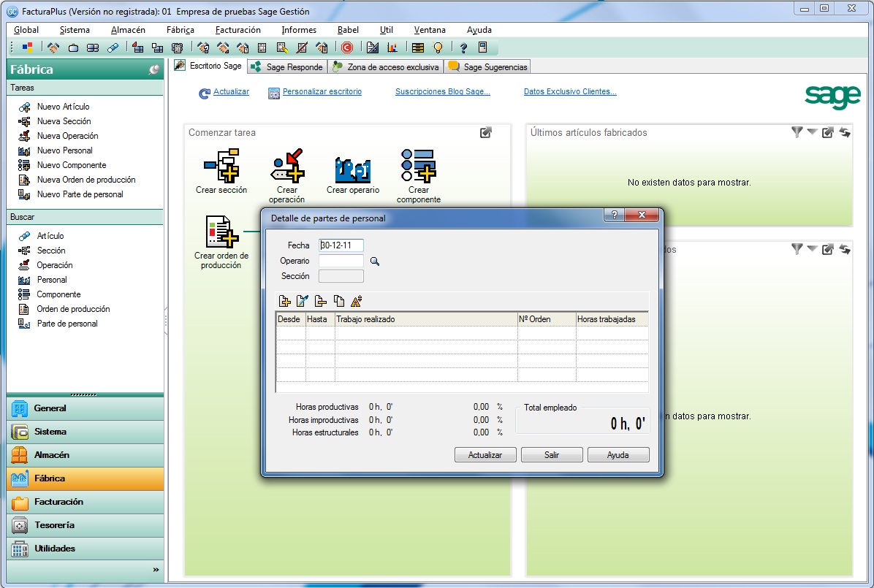Image resolution: width=874 pixels, height=588 pixels.
Task: Switch to the Zona de acceso exclusiva tab
Action: click(386, 67)
